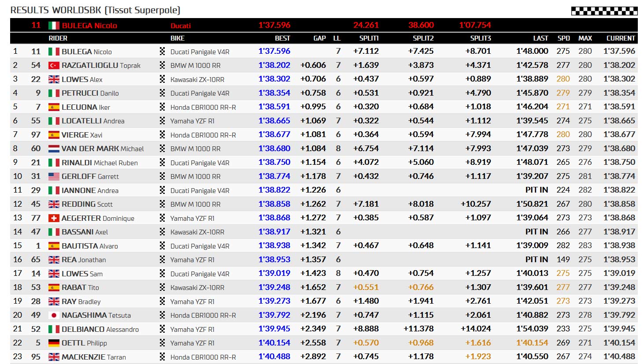Select the bike "Kawasaki ZX-10RR" in BASSANI's row

coord(197,232)
